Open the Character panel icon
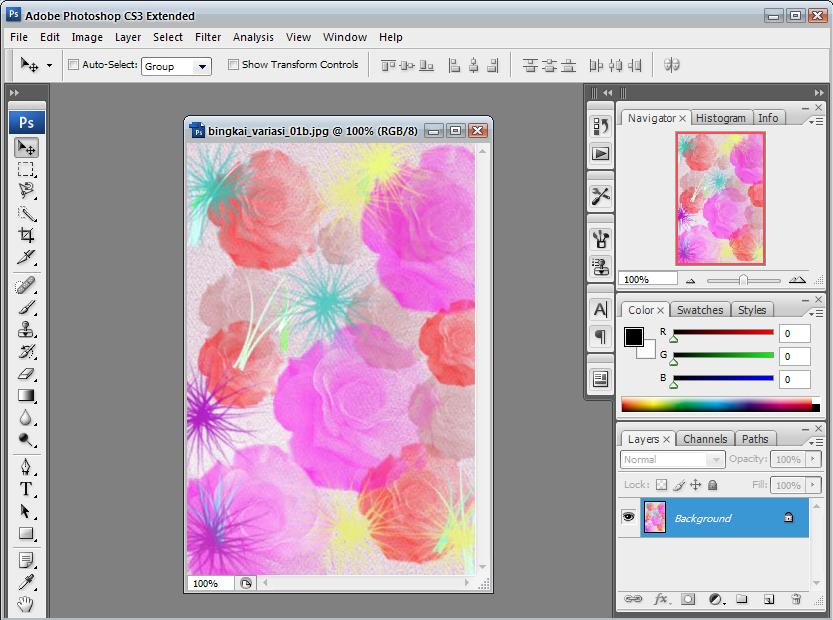Screen dimensions: 833x620 600,309
